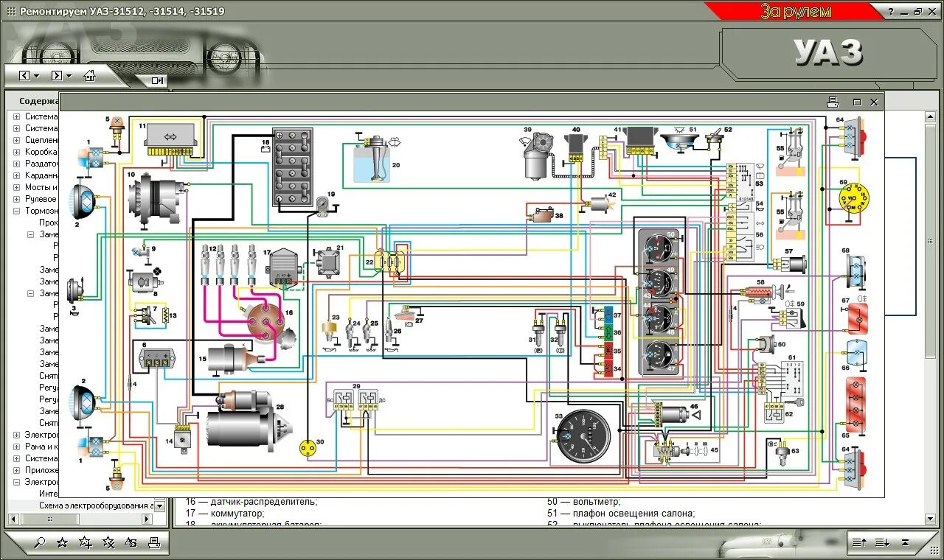Select Карданна in the contents tree

pyautogui.click(x=41, y=175)
